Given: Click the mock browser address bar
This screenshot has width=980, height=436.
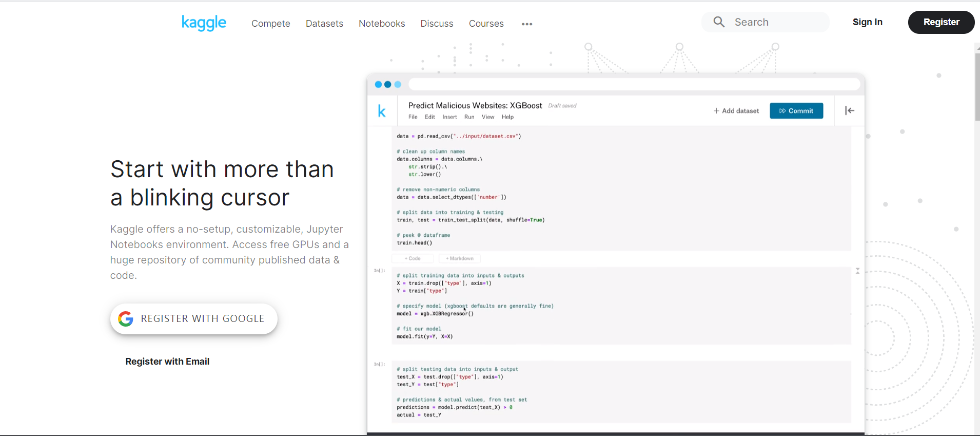Looking at the screenshot, I should pos(634,84).
